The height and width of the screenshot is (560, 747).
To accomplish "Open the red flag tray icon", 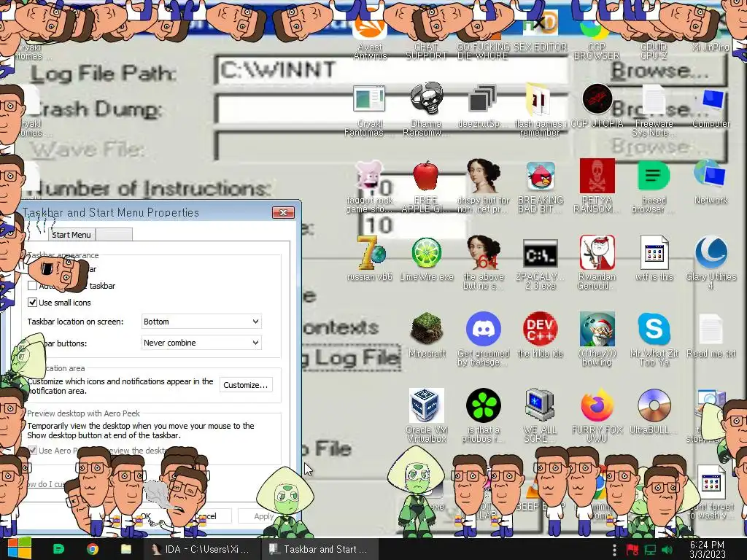I will (632, 550).
